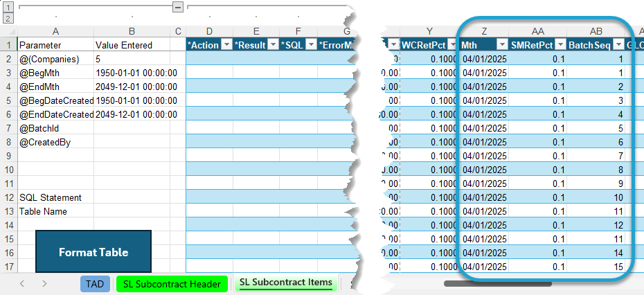Open the SMRetPct column filter dropdown

pos(560,45)
